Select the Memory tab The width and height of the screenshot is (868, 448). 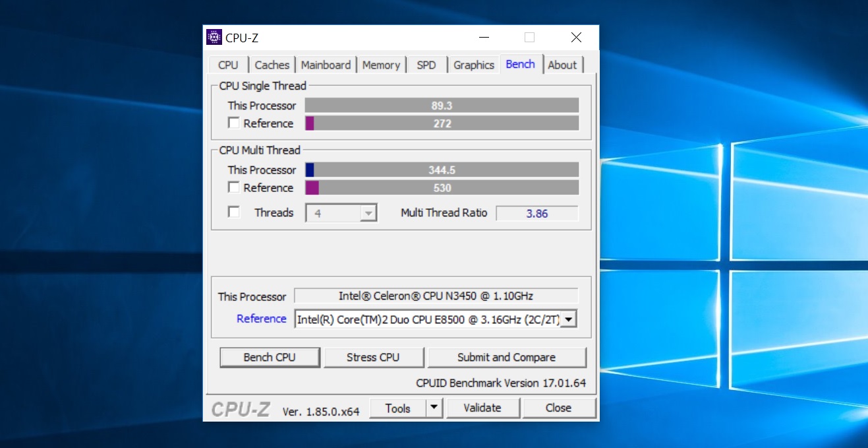[381, 65]
